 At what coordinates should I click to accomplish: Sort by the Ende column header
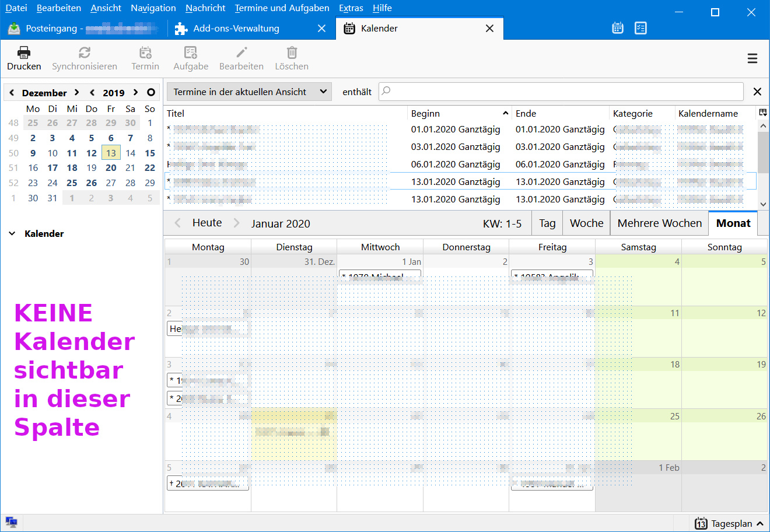pyautogui.click(x=560, y=113)
